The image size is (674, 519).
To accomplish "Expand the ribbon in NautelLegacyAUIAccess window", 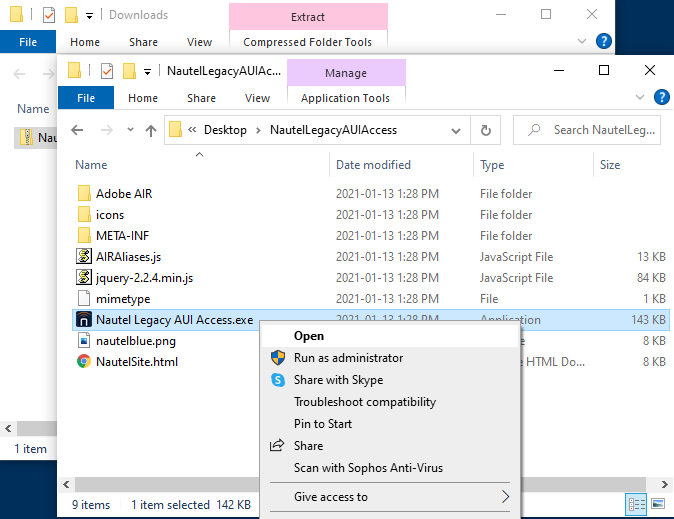I will [640, 97].
